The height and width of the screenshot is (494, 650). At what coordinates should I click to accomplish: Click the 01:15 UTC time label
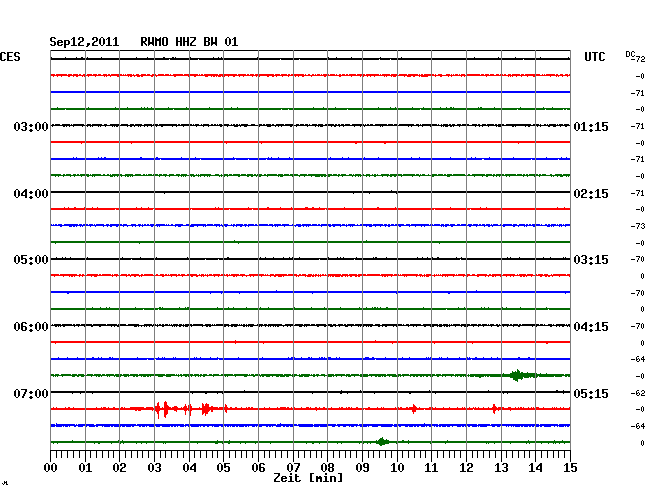(x=591, y=126)
